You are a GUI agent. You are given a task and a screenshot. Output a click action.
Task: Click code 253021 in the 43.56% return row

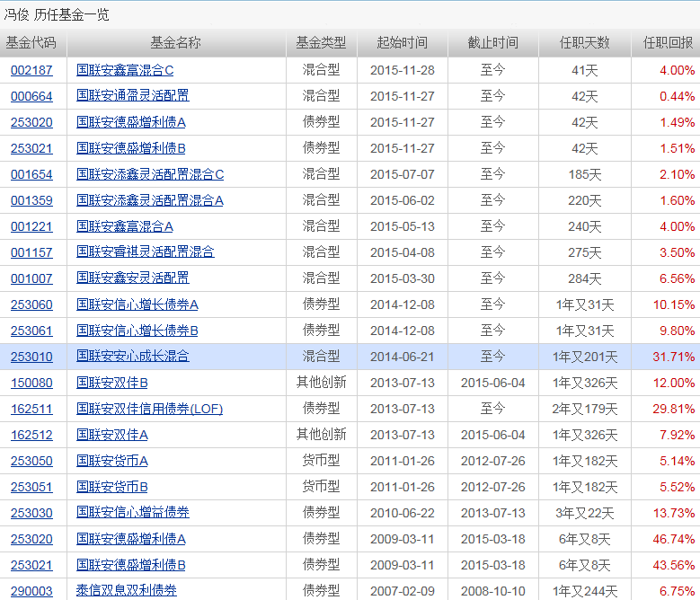click(31, 565)
